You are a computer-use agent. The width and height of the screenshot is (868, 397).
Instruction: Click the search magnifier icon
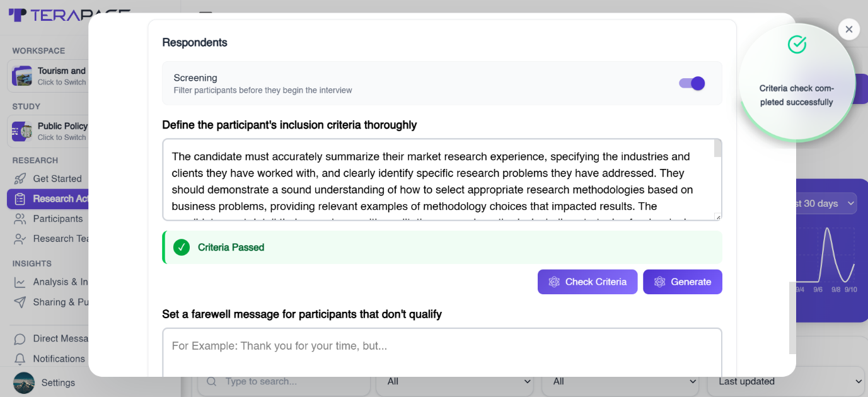tap(212, 381)
